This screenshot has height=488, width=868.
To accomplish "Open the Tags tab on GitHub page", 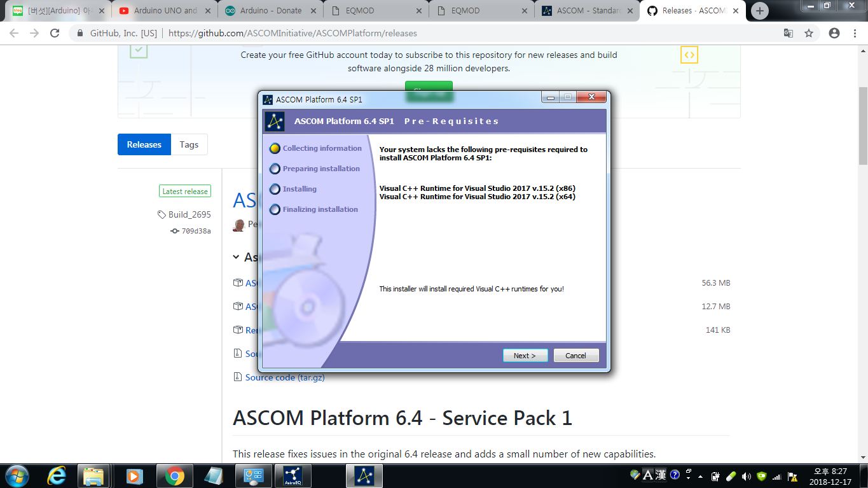I will [189, 144].
